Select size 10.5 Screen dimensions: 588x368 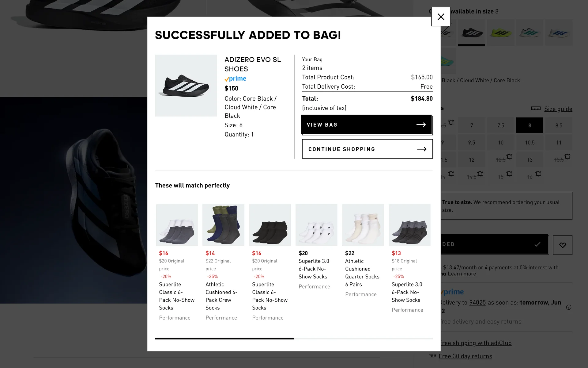[530, 143]
